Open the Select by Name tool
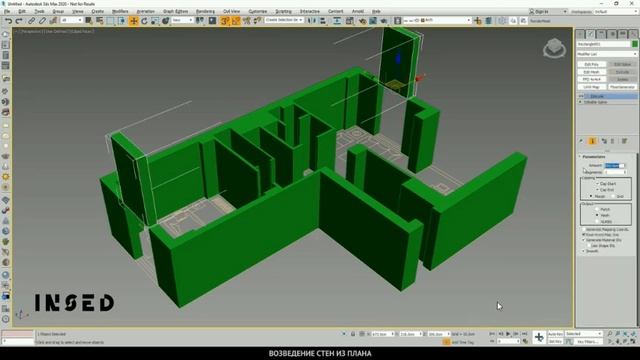 click(99, 20)
